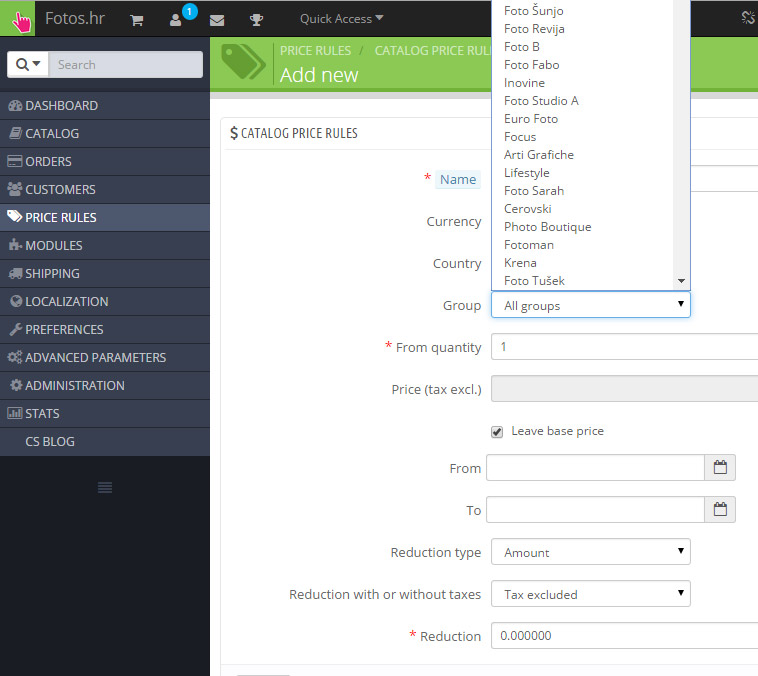
Task: Uncheck the Leave base price checkbox
Action: [x=497, y=432]
